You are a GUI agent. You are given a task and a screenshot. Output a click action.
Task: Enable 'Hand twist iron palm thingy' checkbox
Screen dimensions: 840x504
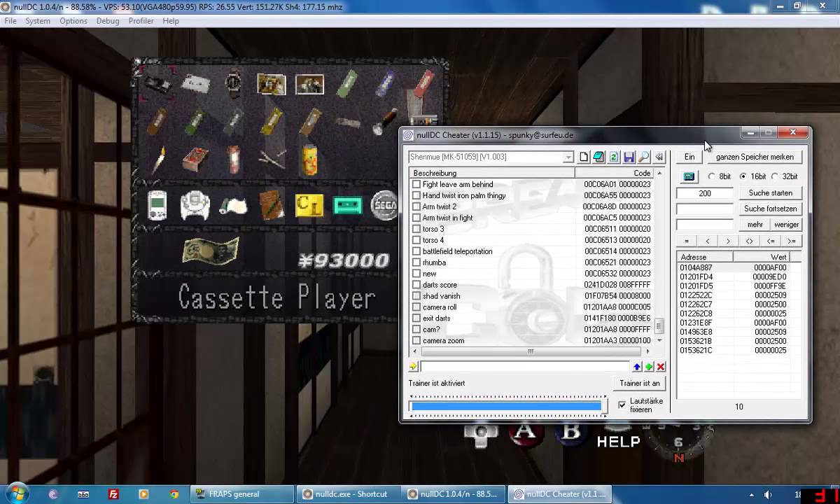[416, 195]
